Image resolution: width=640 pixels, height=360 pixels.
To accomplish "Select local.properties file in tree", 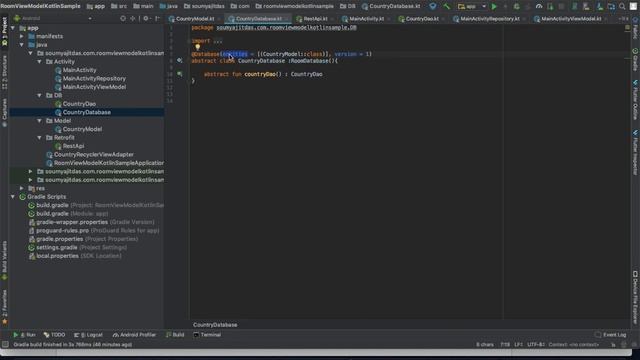I will [x=75, y=256].
